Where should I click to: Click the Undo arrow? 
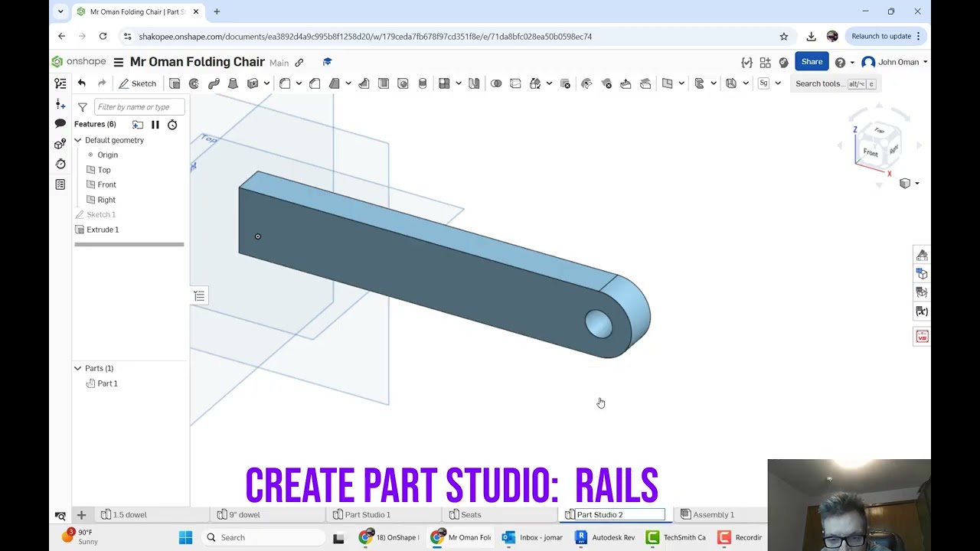(82, 83)
